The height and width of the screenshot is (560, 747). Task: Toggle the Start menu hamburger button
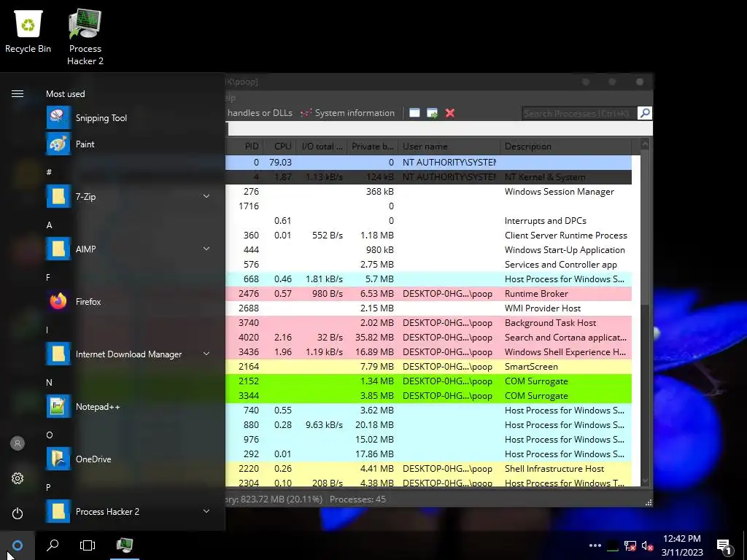pos(18,94)
